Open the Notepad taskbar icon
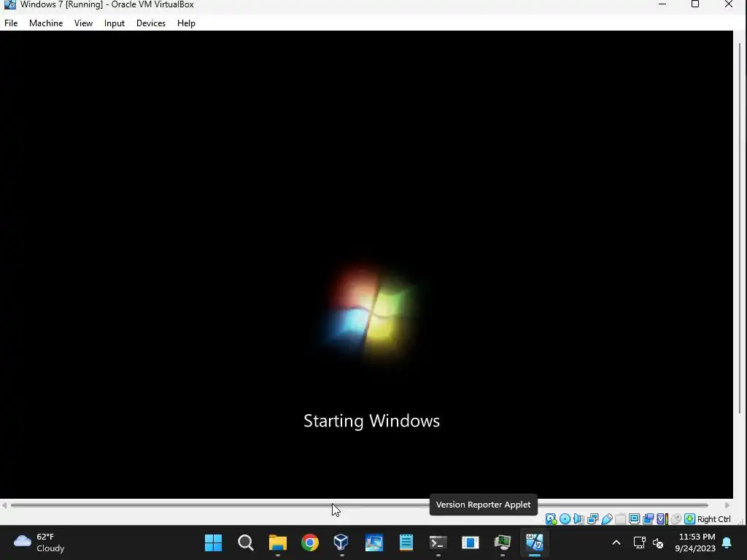 (406, 542)
